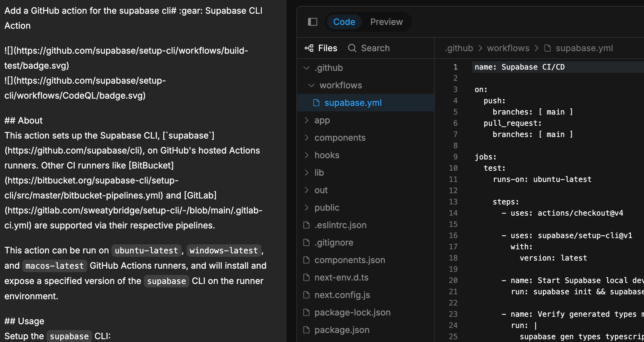Open next.config.js in file tree
Viewport: 644px width, 342px height.
point(342,295)
